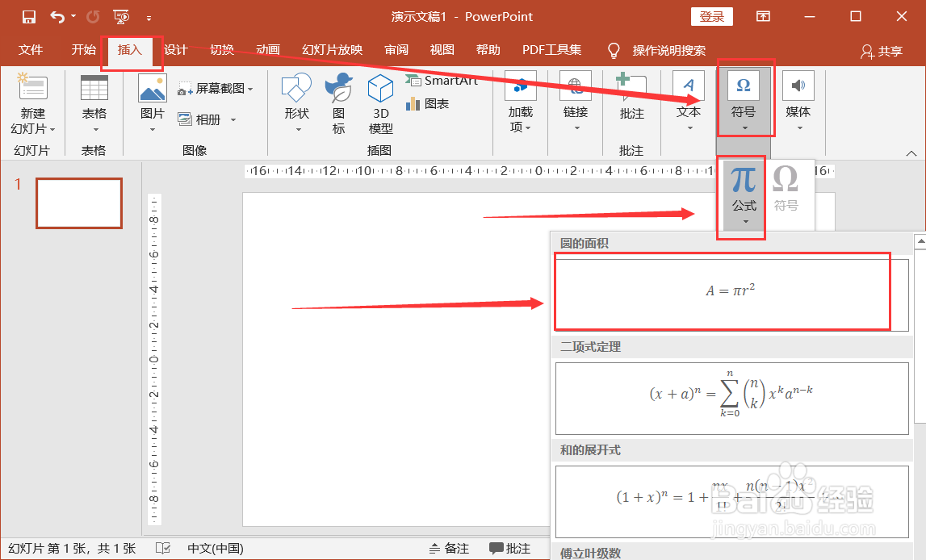926x560 pixels.
Task: Click the 登录 sign-in button
Action: click(711, 16)
